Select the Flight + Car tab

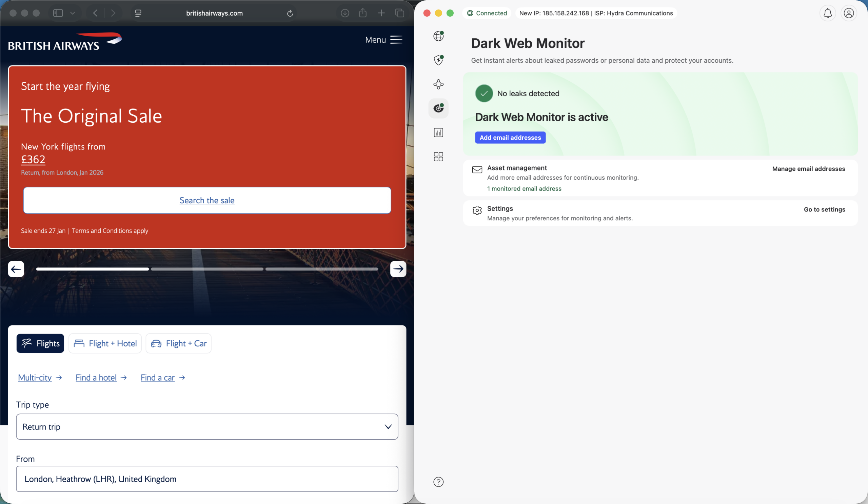coord(178,343)
